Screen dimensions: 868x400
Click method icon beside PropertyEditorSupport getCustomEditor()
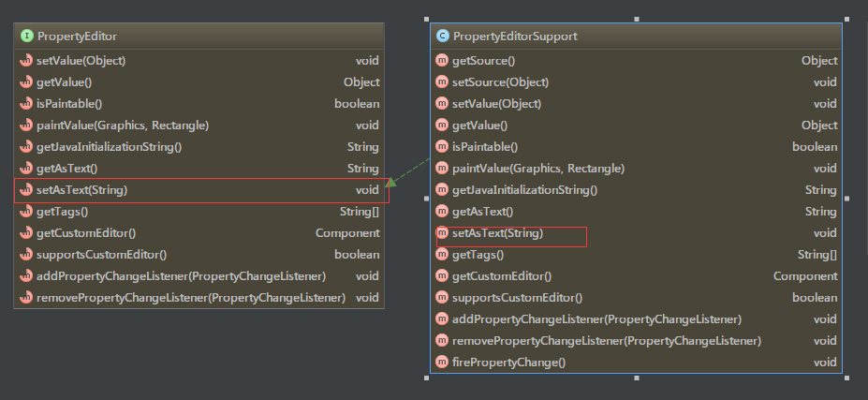tap(442, 276)
